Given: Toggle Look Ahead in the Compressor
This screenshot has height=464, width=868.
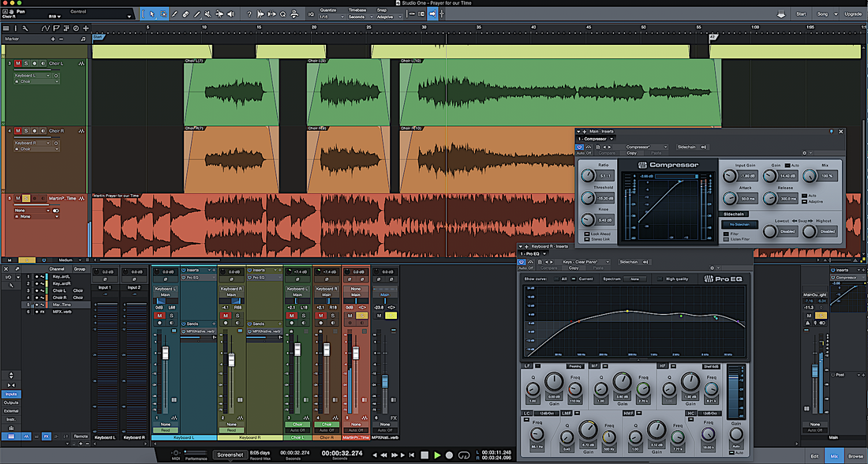Looking at the screenshot, I should [587, 234].
